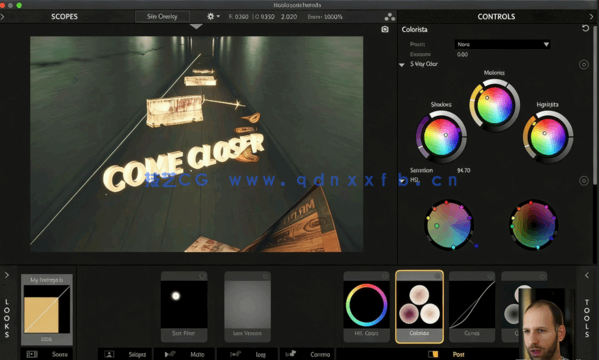This screenshot has width=599, height=360.
Task: Click the Highlights color wheel center point
Action: (x=544, y=133)
